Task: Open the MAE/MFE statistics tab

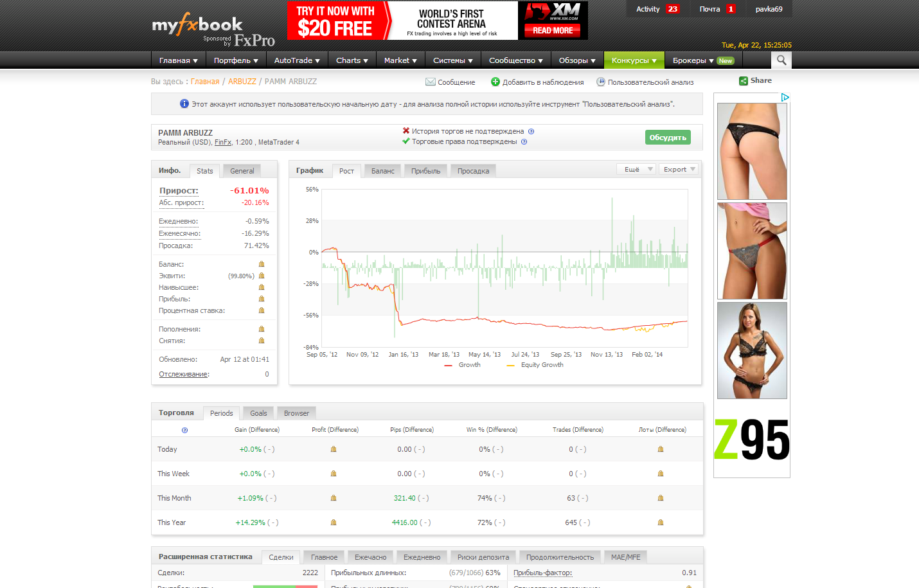Action: coord(626,557)
